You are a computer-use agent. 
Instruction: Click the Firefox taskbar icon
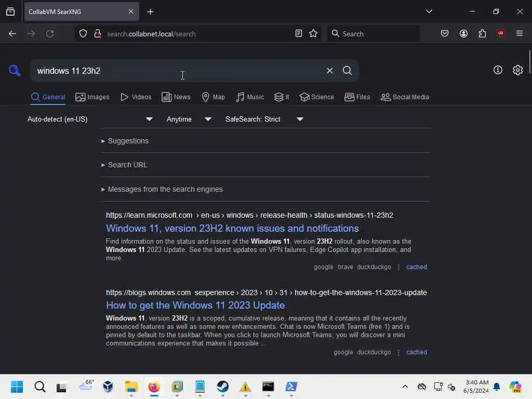pos(154,387)
